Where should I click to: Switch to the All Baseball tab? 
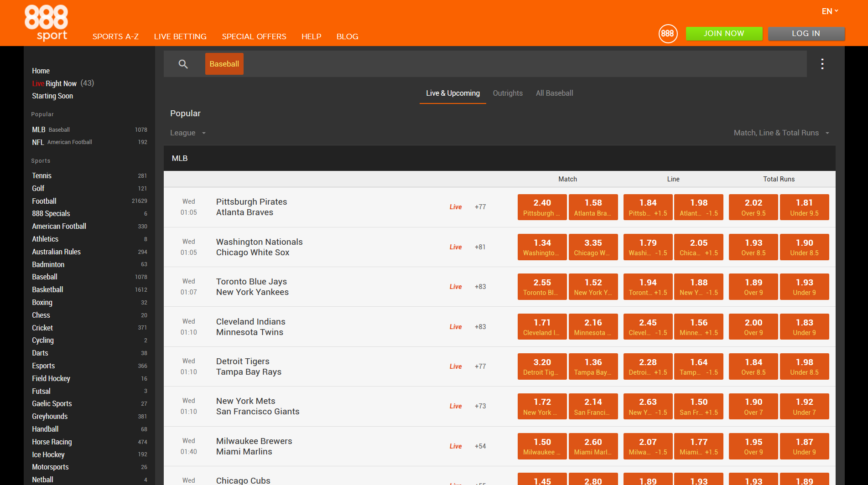tap(554, 93)
